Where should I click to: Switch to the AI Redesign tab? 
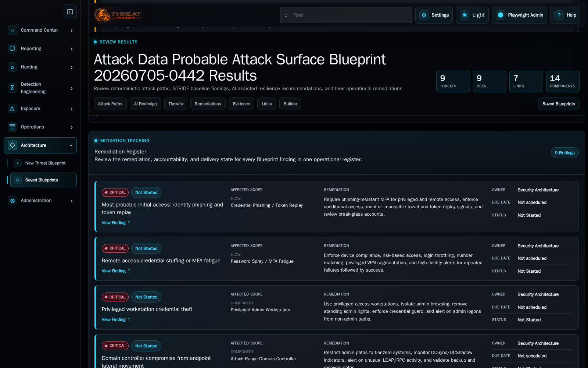[146, 104]
